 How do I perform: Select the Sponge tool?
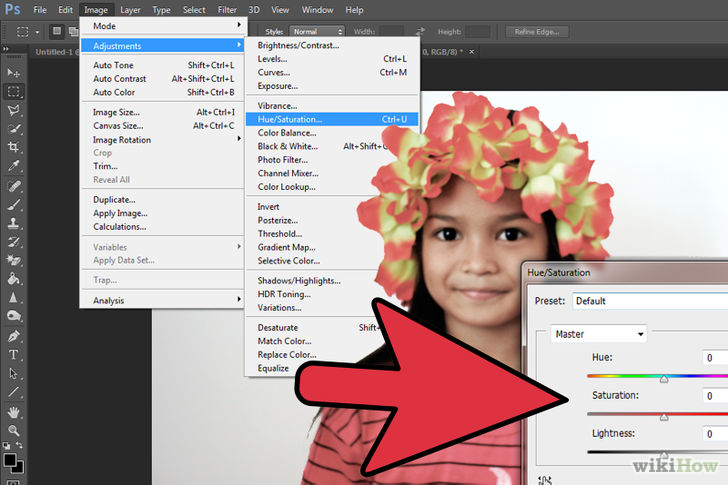13,316
